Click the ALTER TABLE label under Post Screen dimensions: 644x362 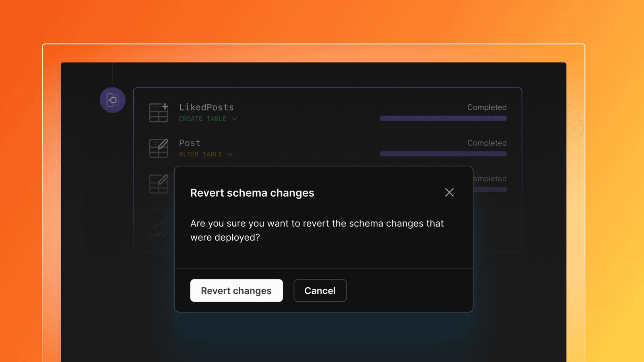[200, 154]
